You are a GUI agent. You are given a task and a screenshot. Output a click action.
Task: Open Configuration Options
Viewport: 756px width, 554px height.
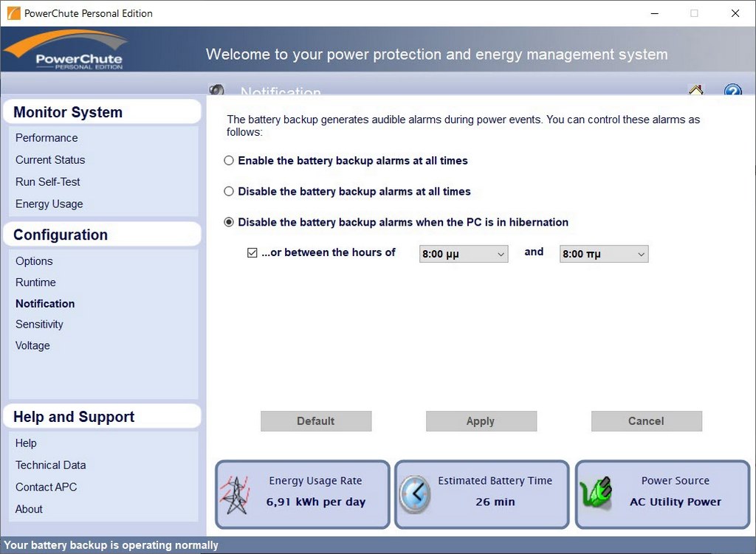tap(34, 261)
